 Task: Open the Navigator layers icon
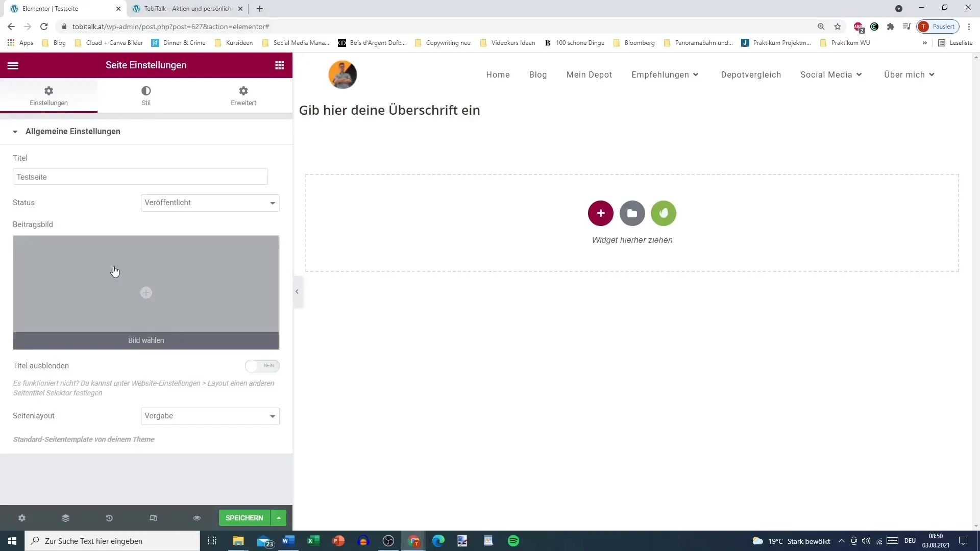click(x=65, y=518)
